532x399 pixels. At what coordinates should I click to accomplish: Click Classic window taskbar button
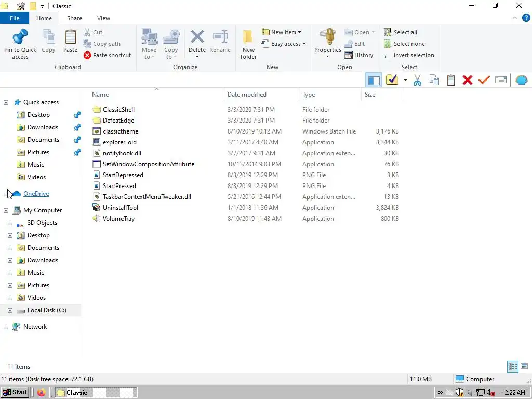[x=96, y=393]
